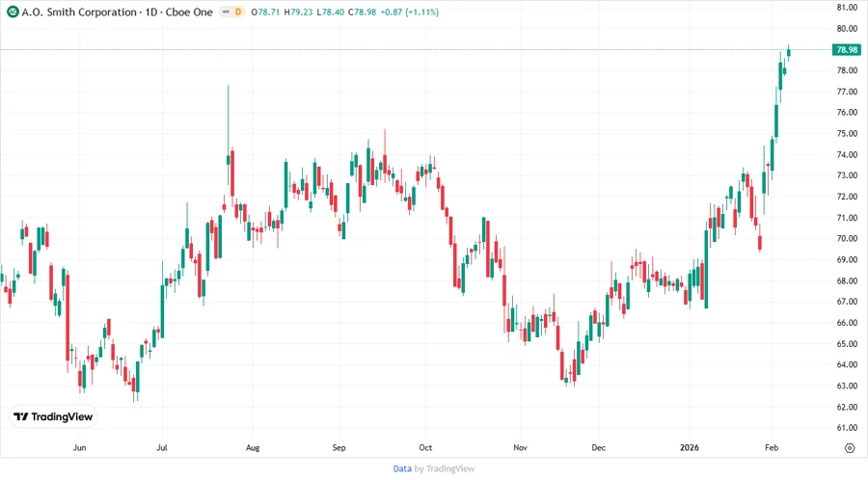Image resolution: width=868 pixels, height=480 pixels.
Task: Click the 65.00 price axis label
Action: point(847,343)
